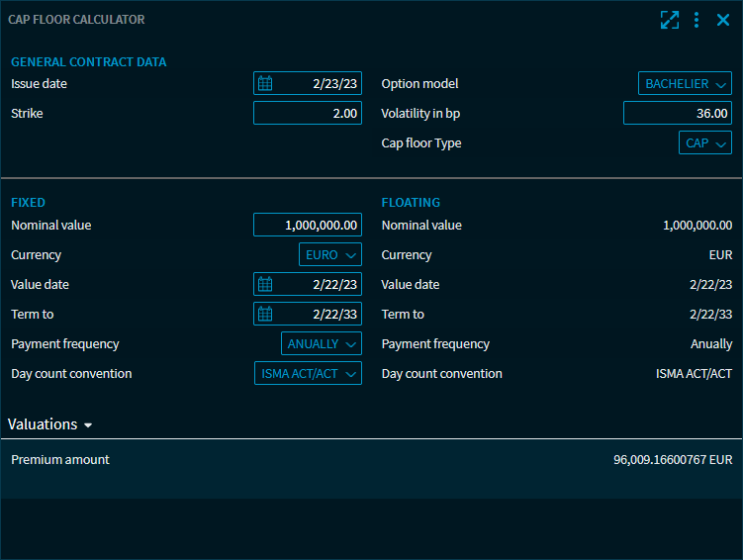Open the Issue date calendar picker icon
Image resolution: width=743 pixels, height=560 pixels.
click(x=265, y=84)
